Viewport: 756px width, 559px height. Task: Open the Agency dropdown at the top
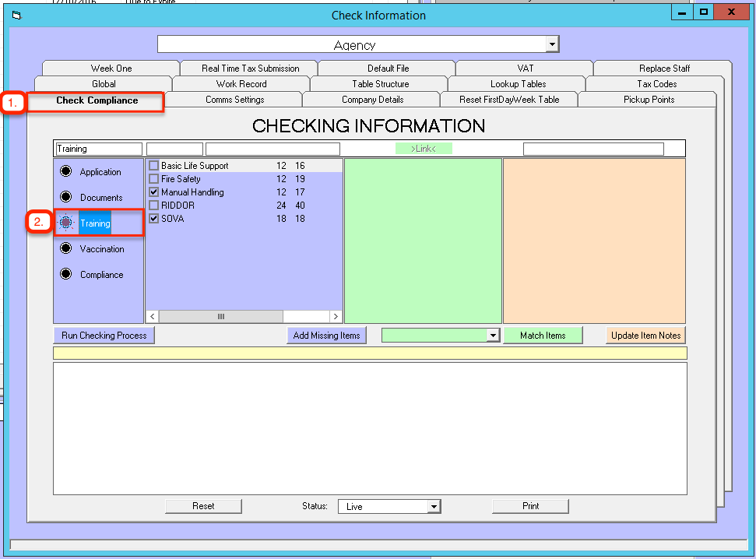[x=552, y=44]
